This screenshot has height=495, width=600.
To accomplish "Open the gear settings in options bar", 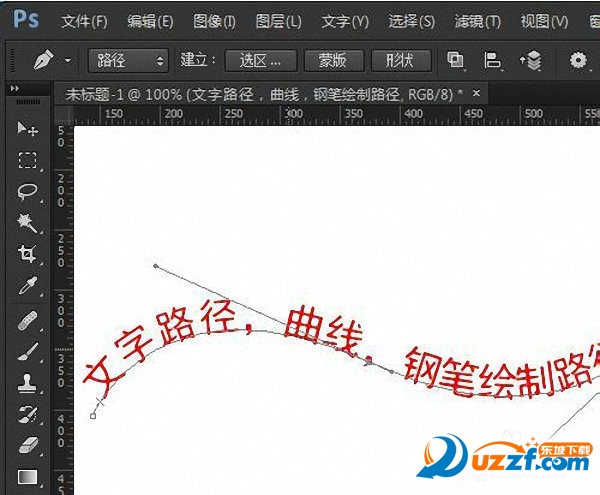I will [578, 61].
